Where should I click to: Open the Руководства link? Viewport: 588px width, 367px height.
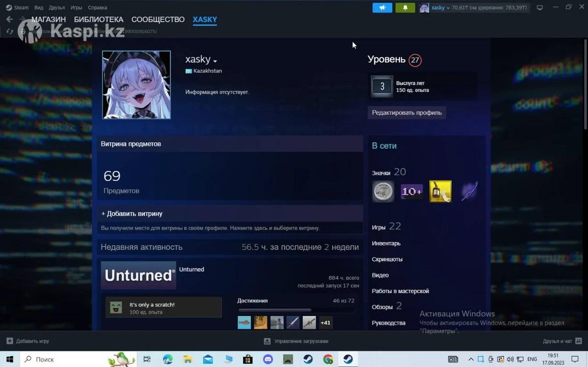click(x=389, y=323)
